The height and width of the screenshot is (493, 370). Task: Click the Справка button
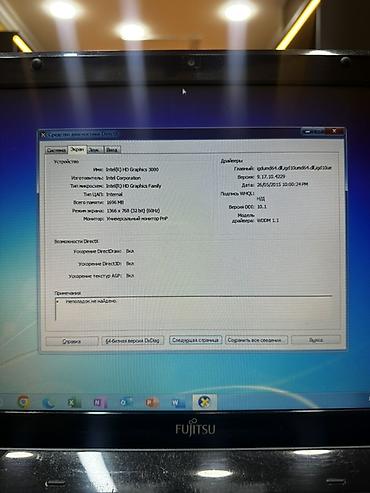(x=72, y=341)
